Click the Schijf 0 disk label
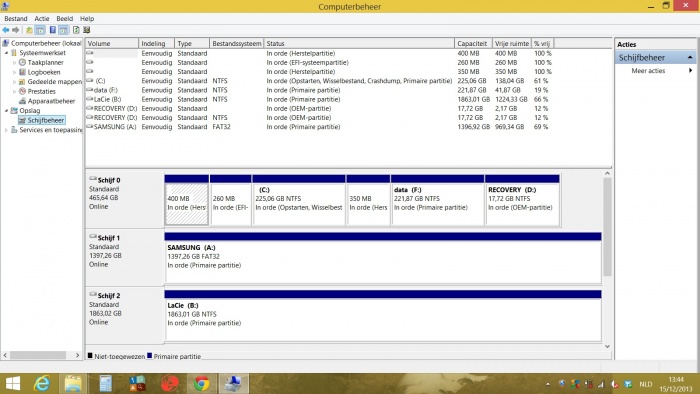Screen dimensions: 700x394 (109, 180)
